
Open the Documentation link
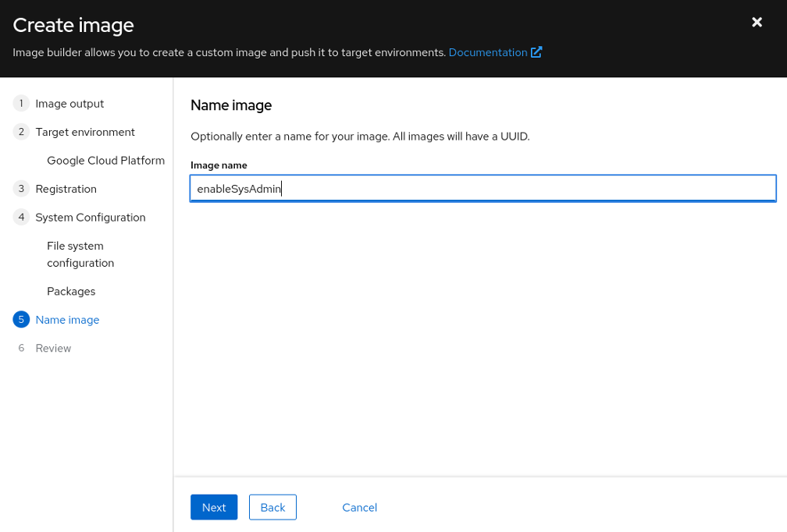click(487, 52)
